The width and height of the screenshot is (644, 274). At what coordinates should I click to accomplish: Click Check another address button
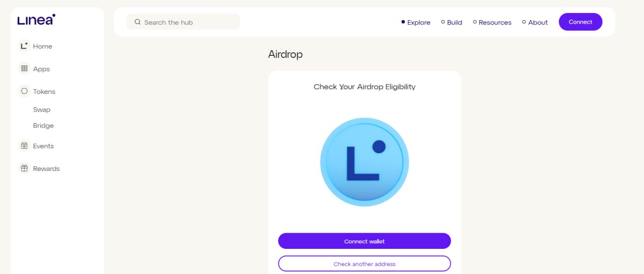coord(364,263)
